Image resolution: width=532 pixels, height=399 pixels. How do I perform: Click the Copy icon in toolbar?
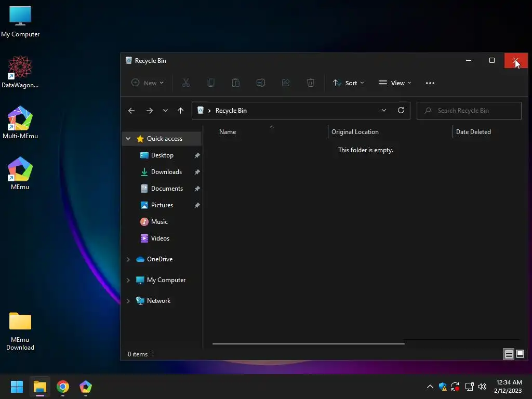point(211,83)
